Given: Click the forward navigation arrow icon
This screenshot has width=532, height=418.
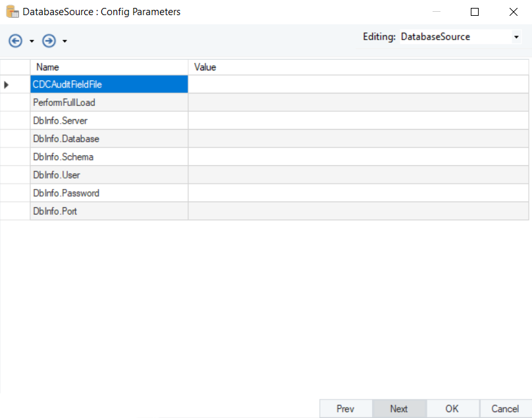Looking at the screenshot, I should click(49, 41).
